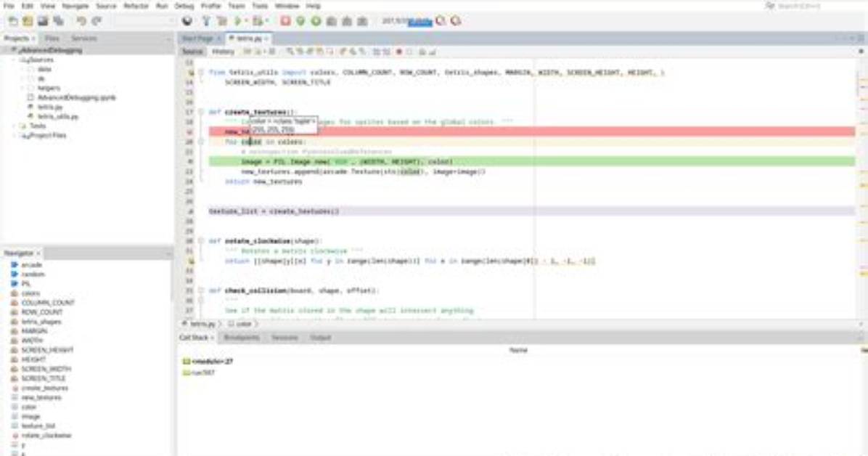Open the Window menu
This screenshot has width=868, height=456.
287,6
